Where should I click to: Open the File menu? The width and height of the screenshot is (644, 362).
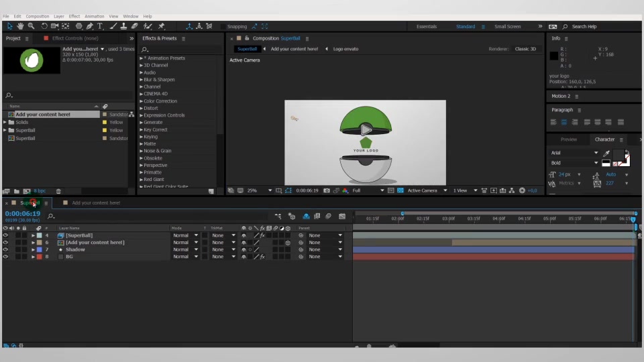[x=6, y=16]
